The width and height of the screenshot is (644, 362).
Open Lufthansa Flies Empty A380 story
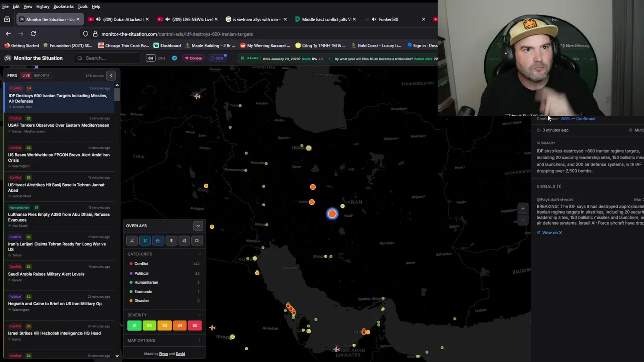[58, 217]
